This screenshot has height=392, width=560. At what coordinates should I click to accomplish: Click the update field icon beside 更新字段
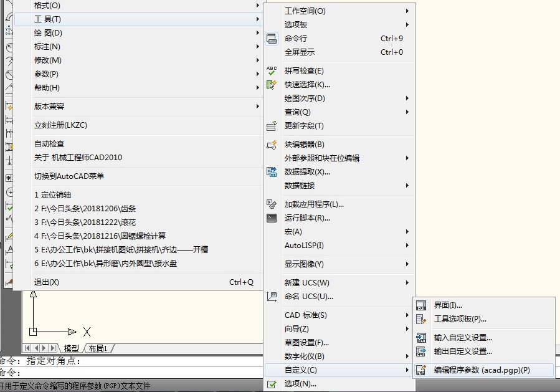point(272,126)
